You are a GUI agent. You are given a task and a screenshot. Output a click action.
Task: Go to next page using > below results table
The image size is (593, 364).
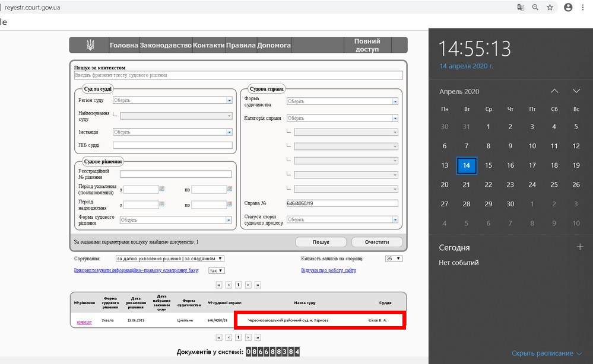click(248, 337)
